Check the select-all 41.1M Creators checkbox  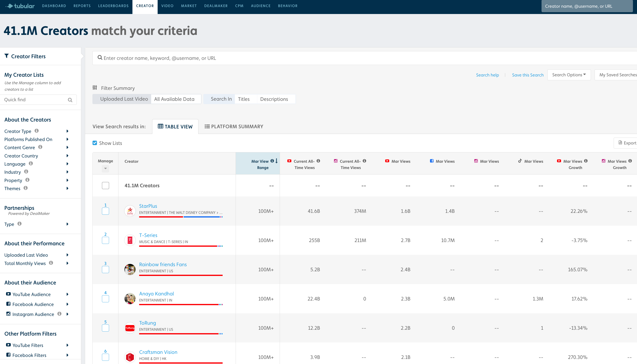click(x=105, y=185)
